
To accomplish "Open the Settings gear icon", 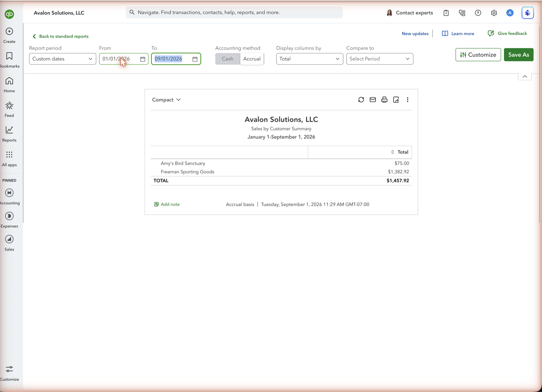I will coord(494,13).
